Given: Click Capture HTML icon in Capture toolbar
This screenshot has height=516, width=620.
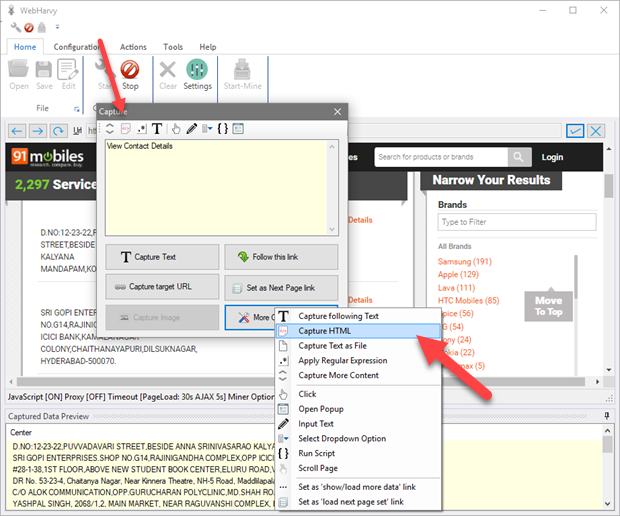Looking at the screenshot, I should (125, 129).
